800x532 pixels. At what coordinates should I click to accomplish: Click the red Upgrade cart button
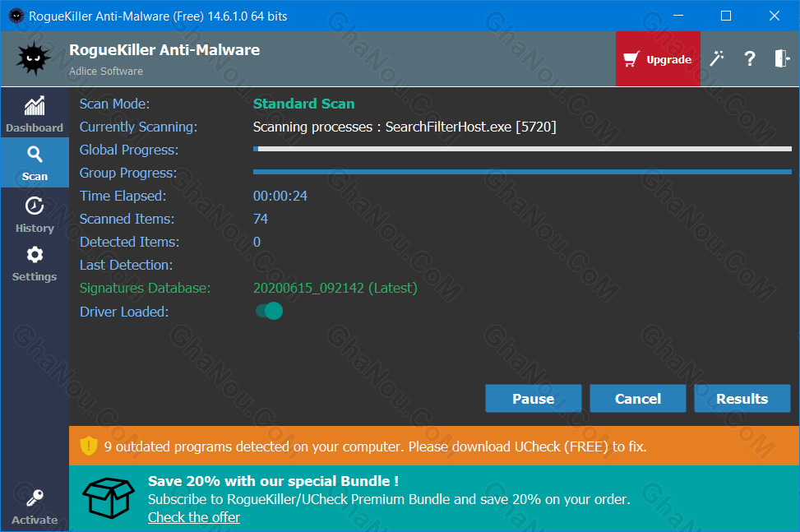point(658,59)
